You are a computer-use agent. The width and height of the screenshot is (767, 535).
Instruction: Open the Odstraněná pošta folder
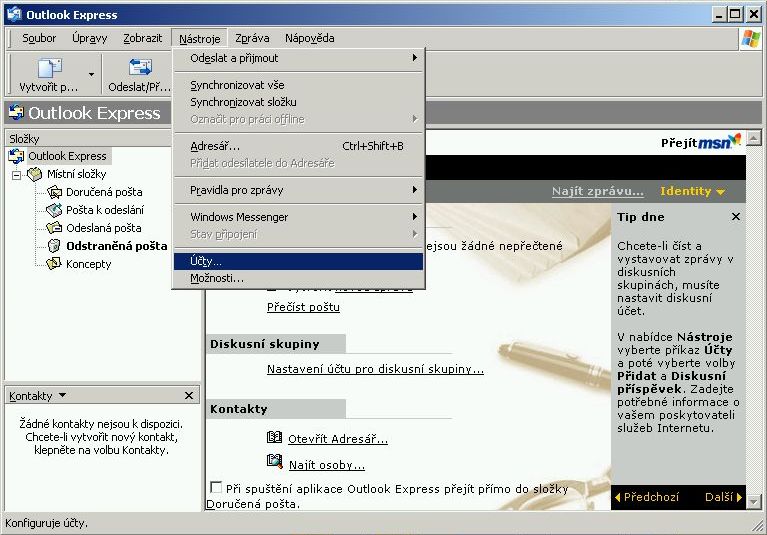(x=116, y=246)
